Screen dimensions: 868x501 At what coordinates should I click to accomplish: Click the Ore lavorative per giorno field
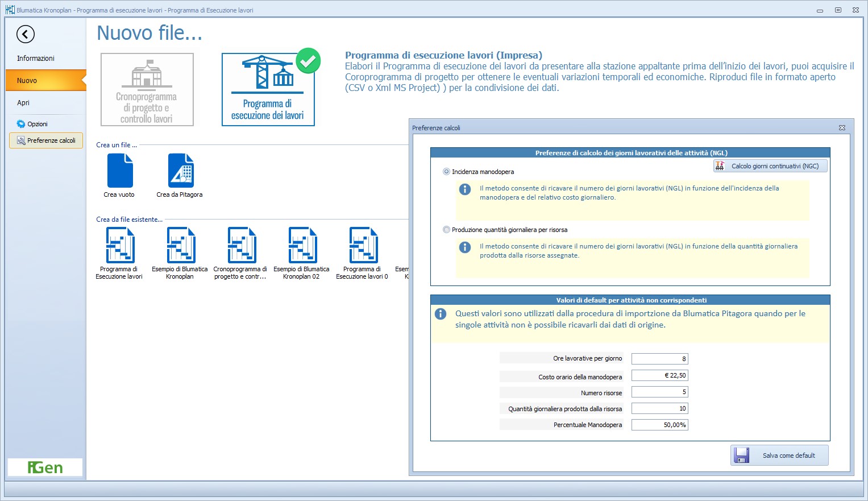pos(659,359)
